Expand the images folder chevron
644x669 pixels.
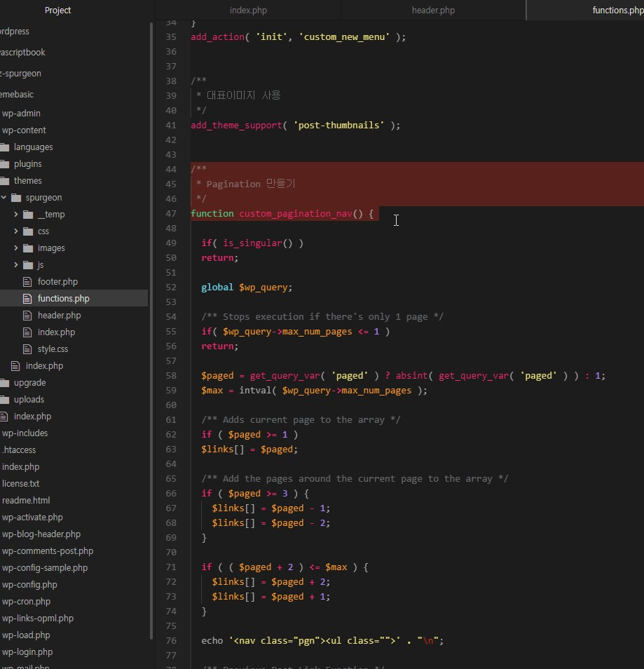16,248
